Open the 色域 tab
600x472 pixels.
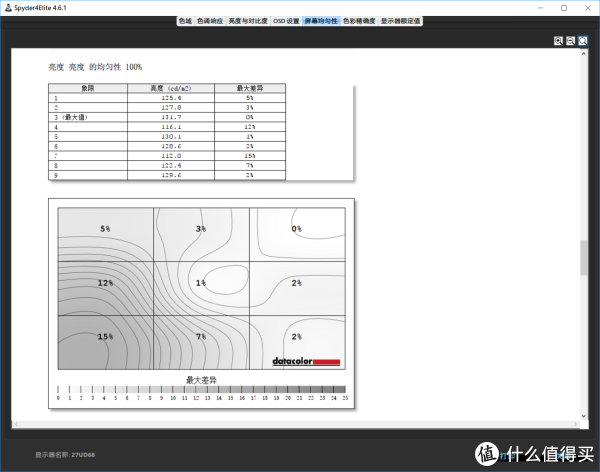pos(185,21)
